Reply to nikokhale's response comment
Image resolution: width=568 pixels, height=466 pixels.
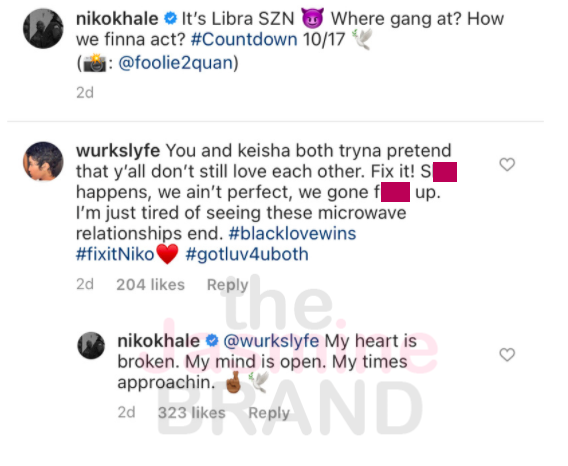[269, 413]
